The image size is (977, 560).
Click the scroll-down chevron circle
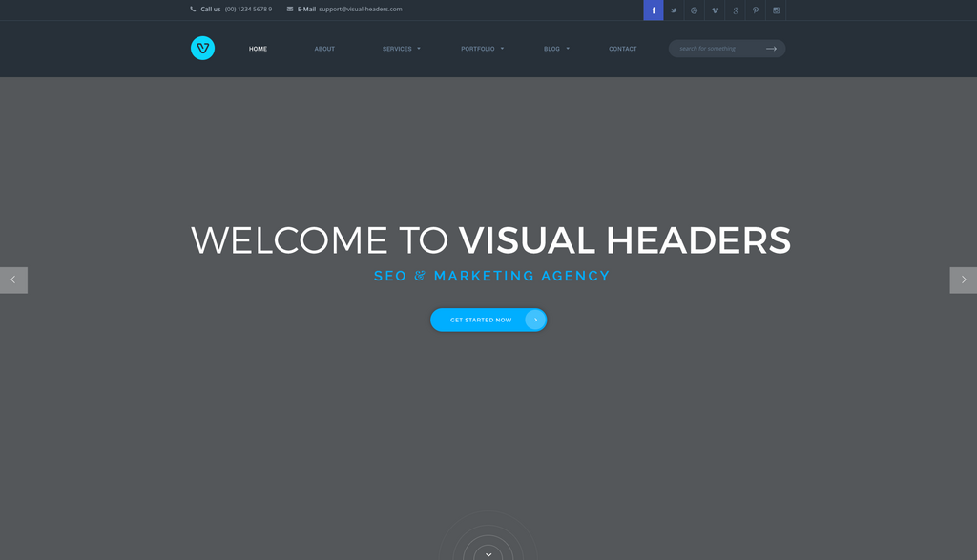[488, 553]
